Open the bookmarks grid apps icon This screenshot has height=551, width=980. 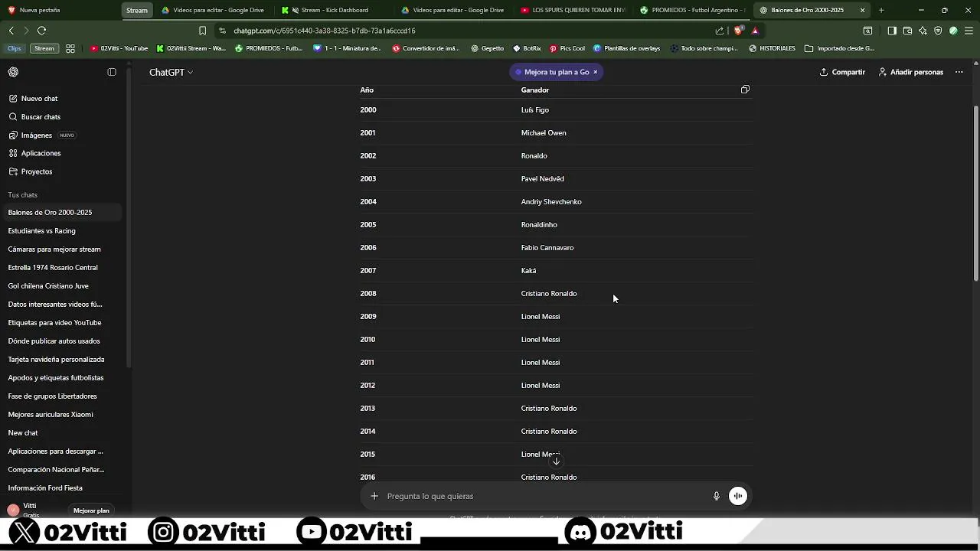[70, 48]
